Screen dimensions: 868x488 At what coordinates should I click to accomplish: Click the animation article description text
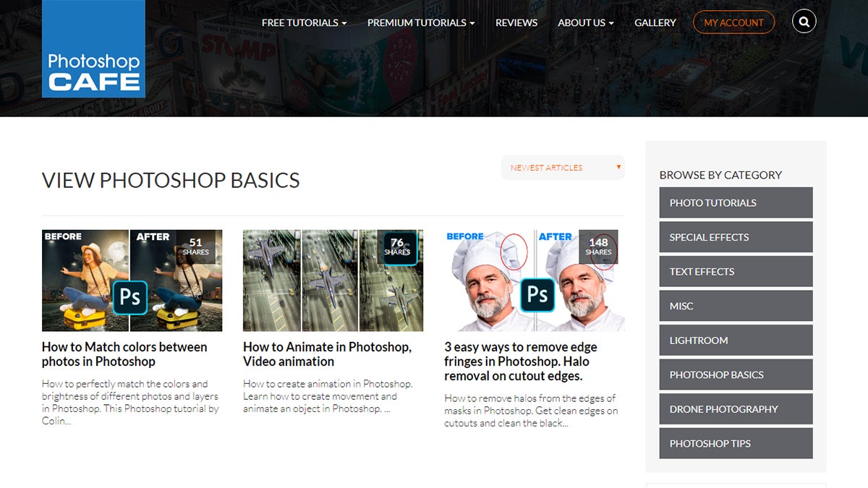[328, 396]
